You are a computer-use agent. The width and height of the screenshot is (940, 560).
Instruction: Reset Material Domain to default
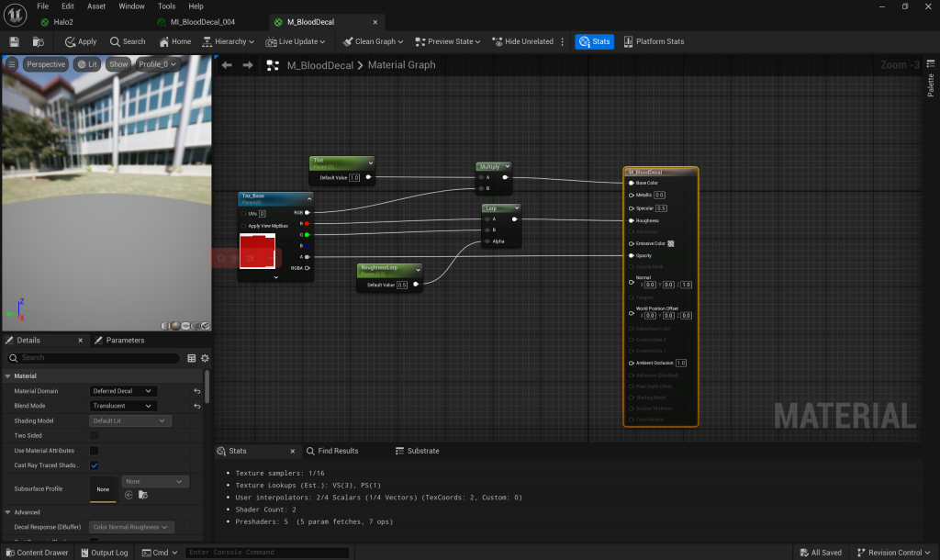pos(196,391)
